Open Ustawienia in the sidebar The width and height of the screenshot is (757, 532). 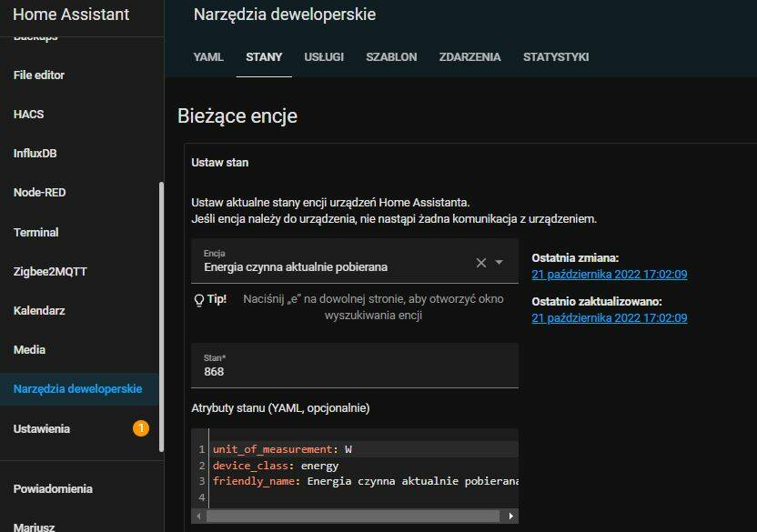(42, 428)
